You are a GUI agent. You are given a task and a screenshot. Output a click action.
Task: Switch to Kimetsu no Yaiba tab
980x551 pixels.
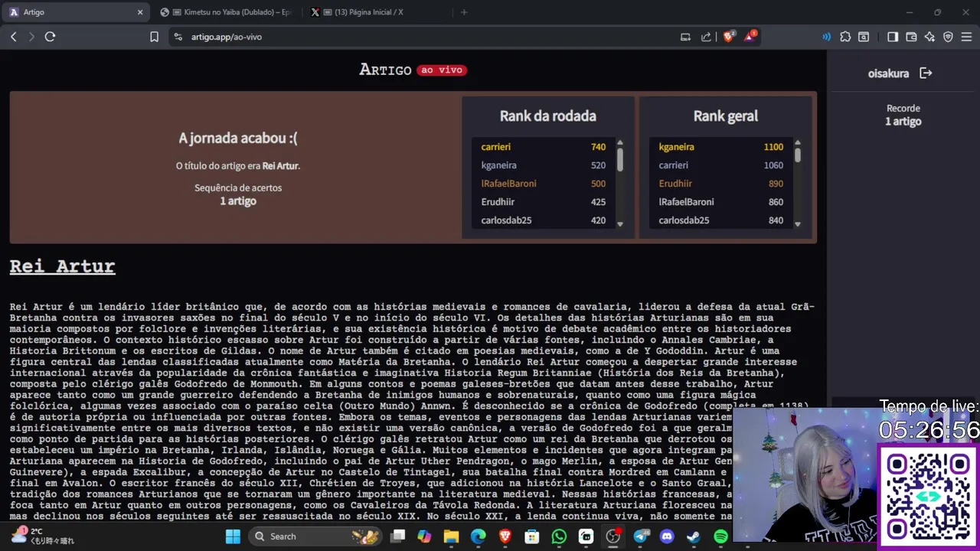[226, 12]
